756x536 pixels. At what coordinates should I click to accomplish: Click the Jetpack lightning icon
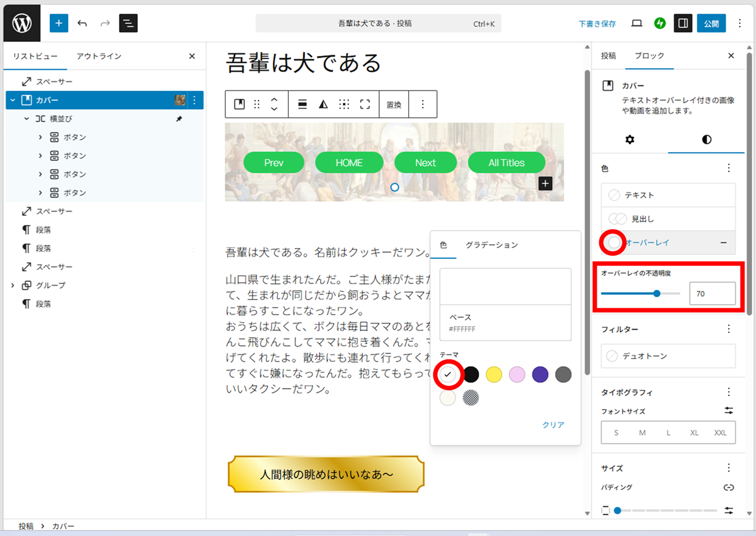point(660,23)
